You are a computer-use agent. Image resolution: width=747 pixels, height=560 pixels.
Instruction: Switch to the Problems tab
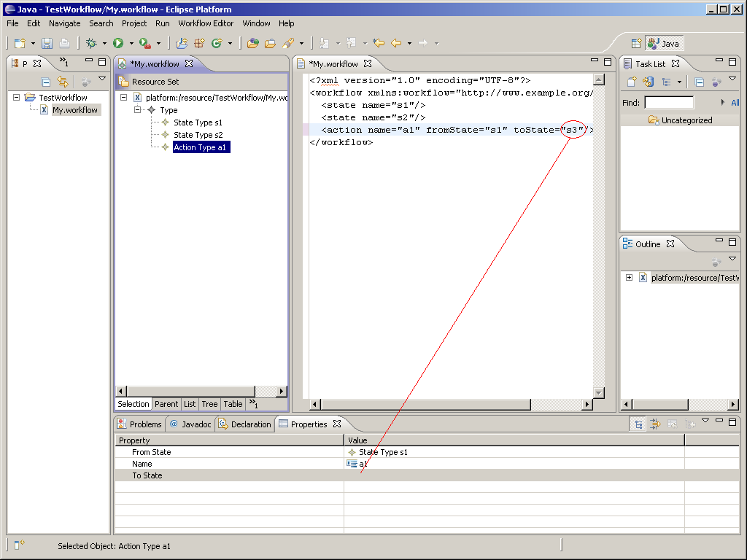[139, 424]
